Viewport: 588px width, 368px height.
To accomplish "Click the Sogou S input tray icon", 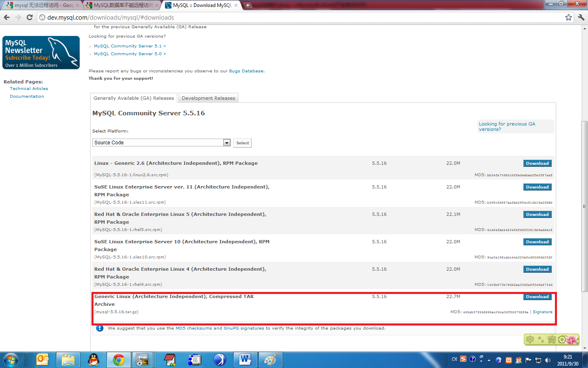I will (x=463, y=359).
